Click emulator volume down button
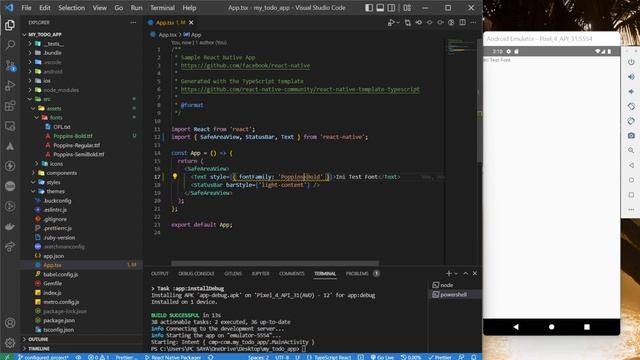The width and height of the screenshot is (640, 360). pos(631,91)
